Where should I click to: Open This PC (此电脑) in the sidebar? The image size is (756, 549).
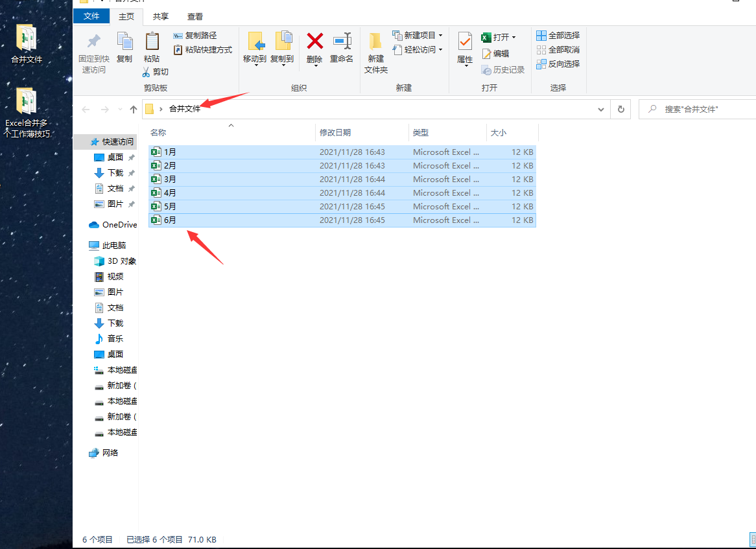[108, 246]
